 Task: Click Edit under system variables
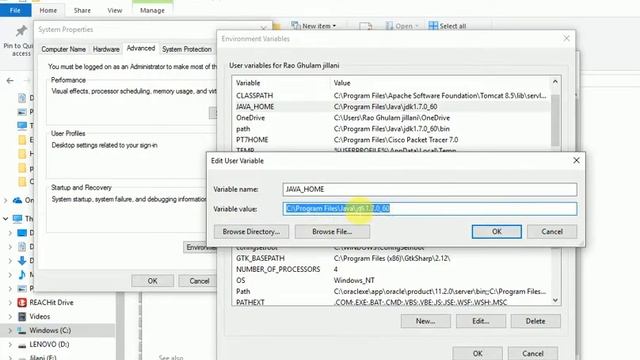click(480, 321)
